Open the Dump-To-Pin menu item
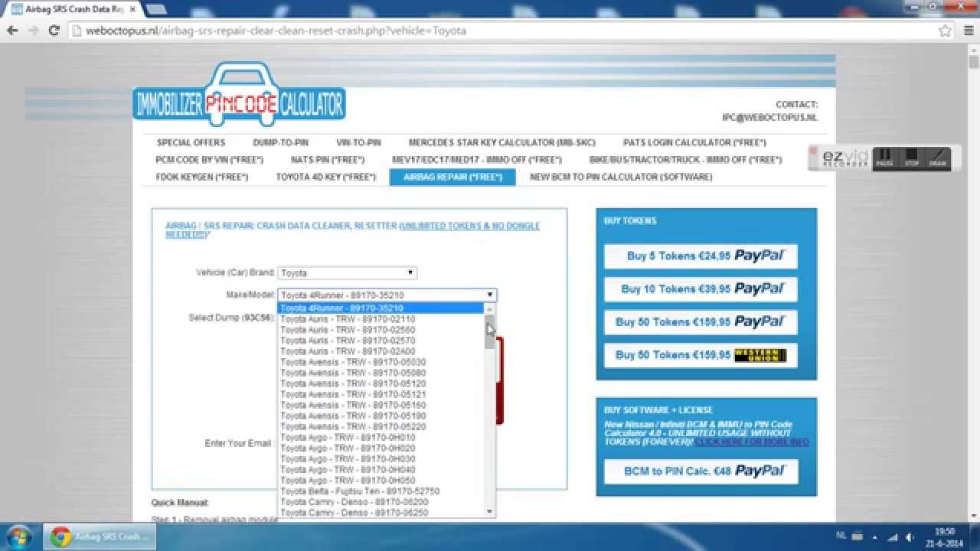980x551 pixels. [280, 142]
